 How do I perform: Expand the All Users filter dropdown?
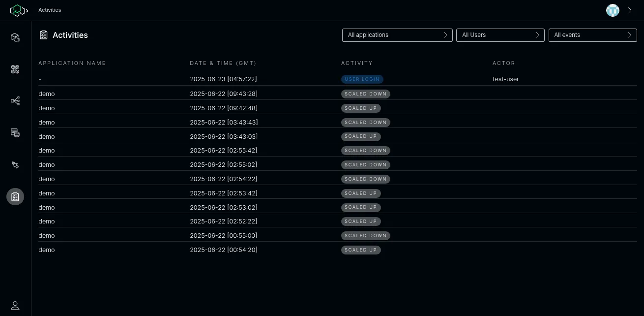[x=500, y=35]
